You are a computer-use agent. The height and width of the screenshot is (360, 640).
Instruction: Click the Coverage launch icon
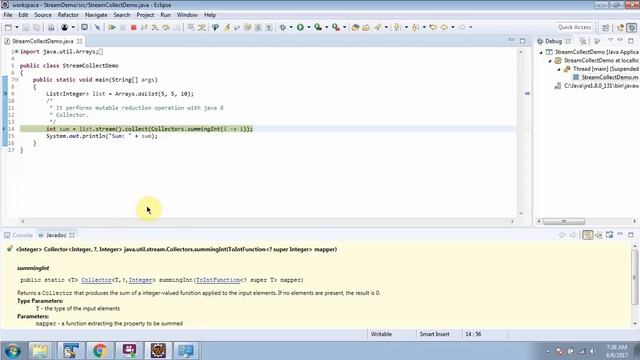point(318,27)
